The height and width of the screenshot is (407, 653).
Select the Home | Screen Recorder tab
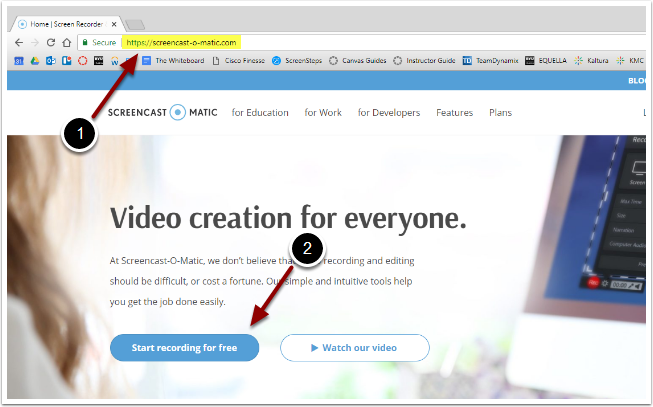coord(67,24)
